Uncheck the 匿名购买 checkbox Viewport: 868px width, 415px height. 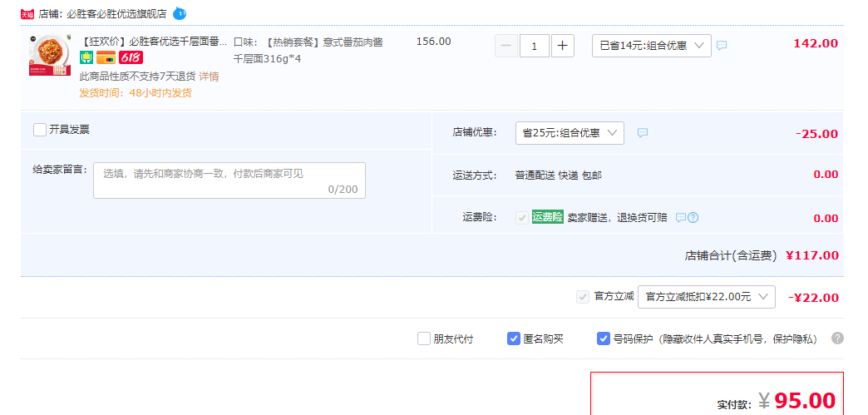514,338
